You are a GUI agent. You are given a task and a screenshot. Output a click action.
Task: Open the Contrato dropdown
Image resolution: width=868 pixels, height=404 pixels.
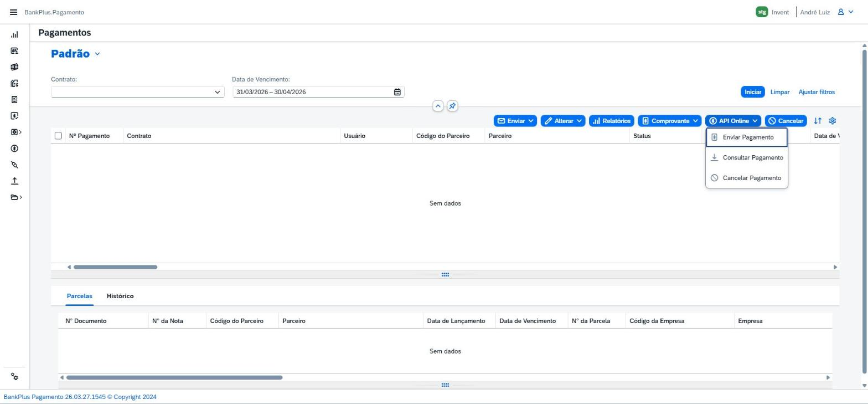pos(217,92)
